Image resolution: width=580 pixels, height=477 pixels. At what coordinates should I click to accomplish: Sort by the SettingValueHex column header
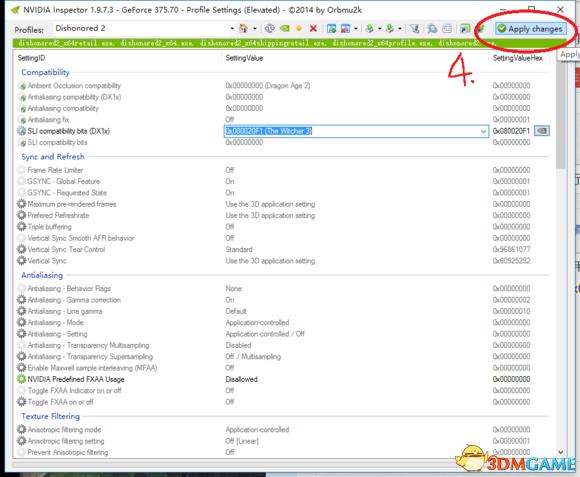point(519,58)
